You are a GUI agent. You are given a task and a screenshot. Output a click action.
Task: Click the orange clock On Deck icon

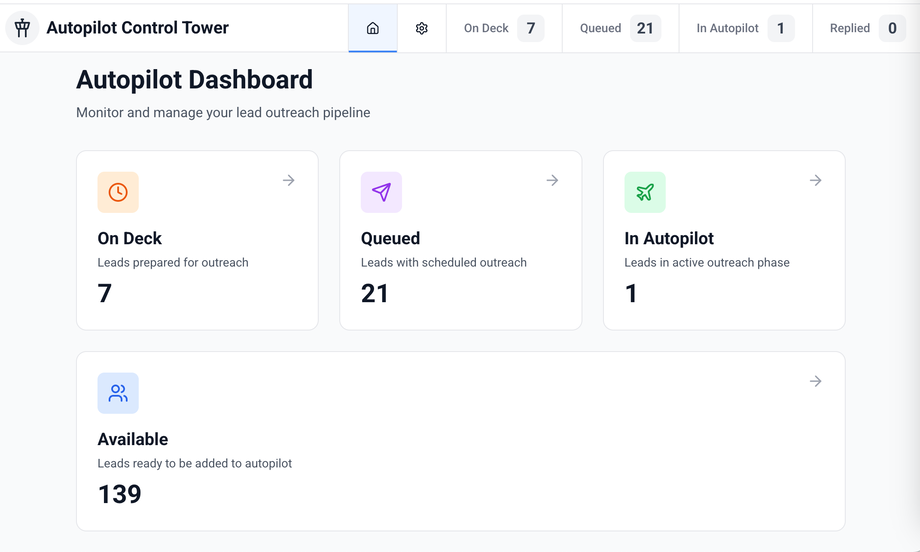coord(118,192)
